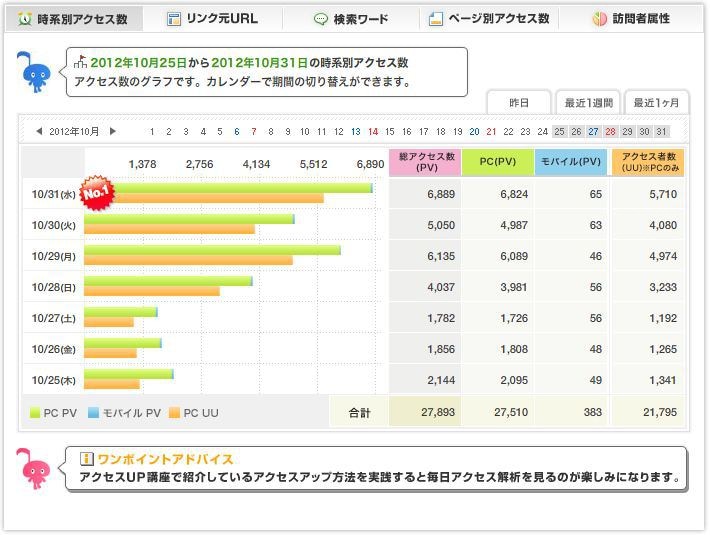The height and width of the screenshot is (535, 710).
Task: Click the blue モバイル PV legend swatch
Action: coord(93,413)
